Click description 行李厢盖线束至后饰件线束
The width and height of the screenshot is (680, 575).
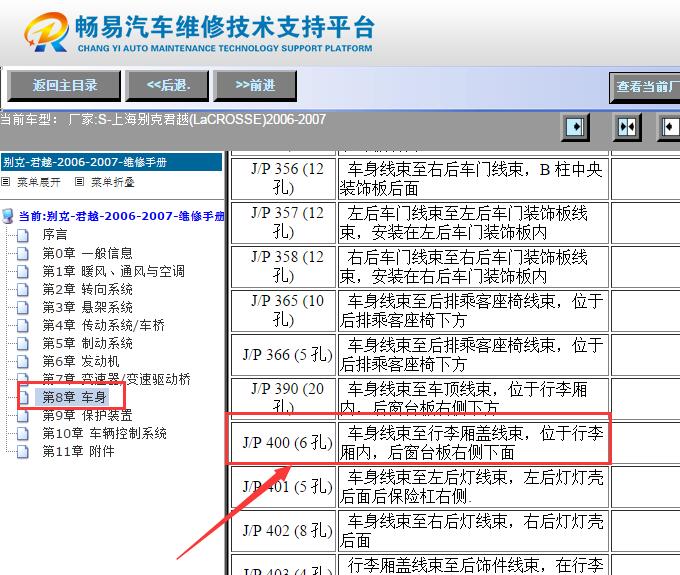pos(473,565)
